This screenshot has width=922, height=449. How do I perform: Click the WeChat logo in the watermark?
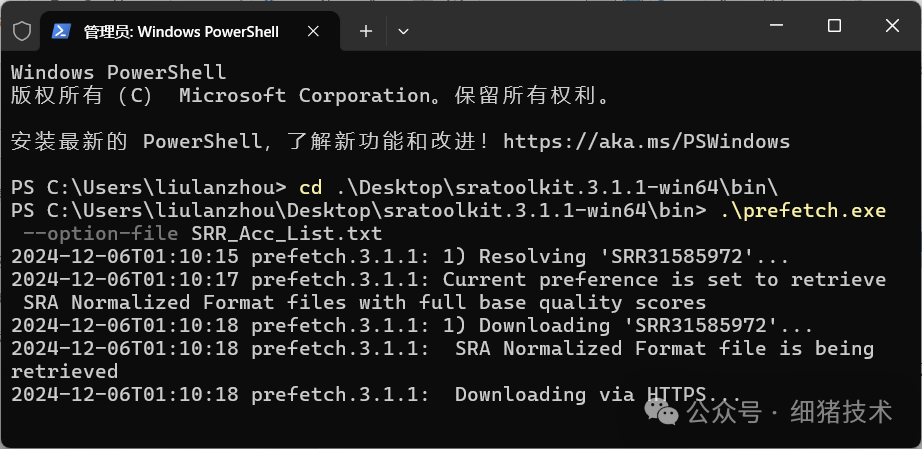[664, 411]
